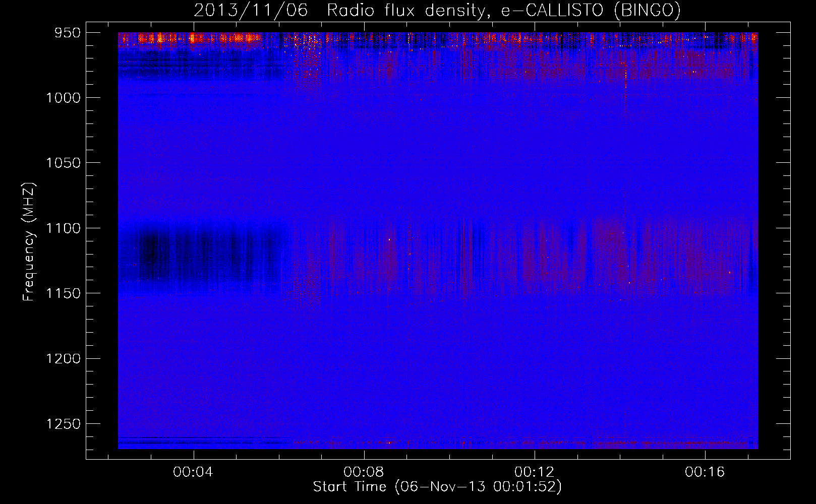Screen dimensions: 816x504
Task: Click the 1250 frequency tick label
Action: pos(63,424)
